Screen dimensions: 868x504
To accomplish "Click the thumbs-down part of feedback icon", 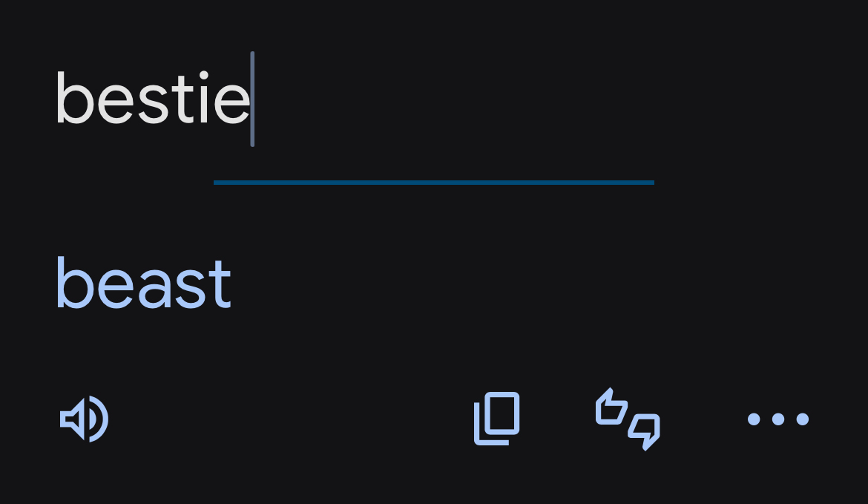I will [644, 431].
